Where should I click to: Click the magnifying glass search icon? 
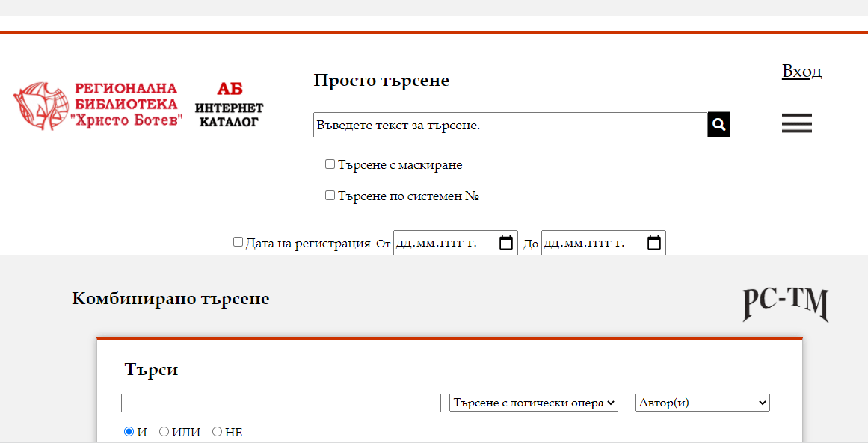(x=718, y=124)
